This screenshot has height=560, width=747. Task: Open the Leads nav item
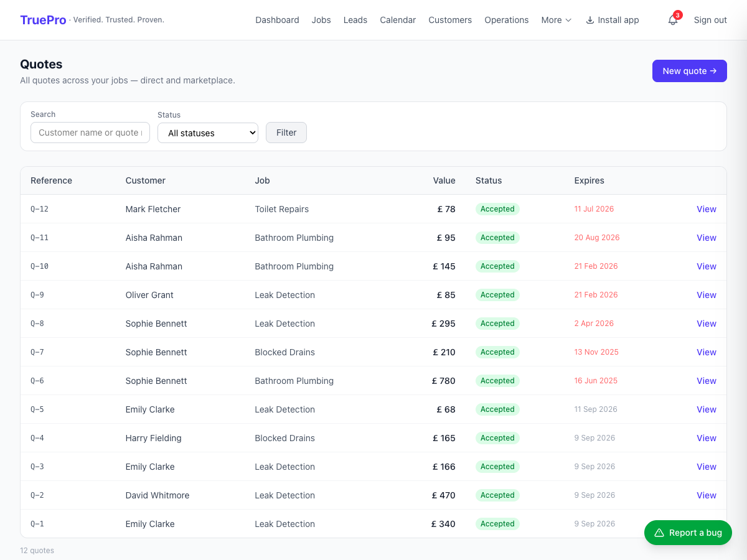[x=355, y=20]
